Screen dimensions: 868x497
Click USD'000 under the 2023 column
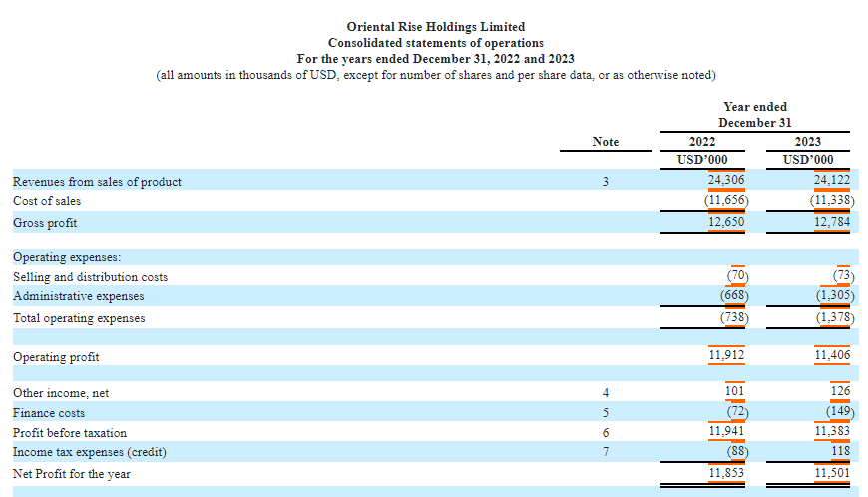coord(808,160)
